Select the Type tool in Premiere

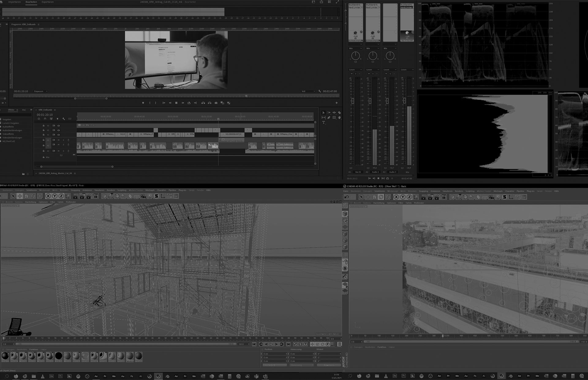pos(324,123)
